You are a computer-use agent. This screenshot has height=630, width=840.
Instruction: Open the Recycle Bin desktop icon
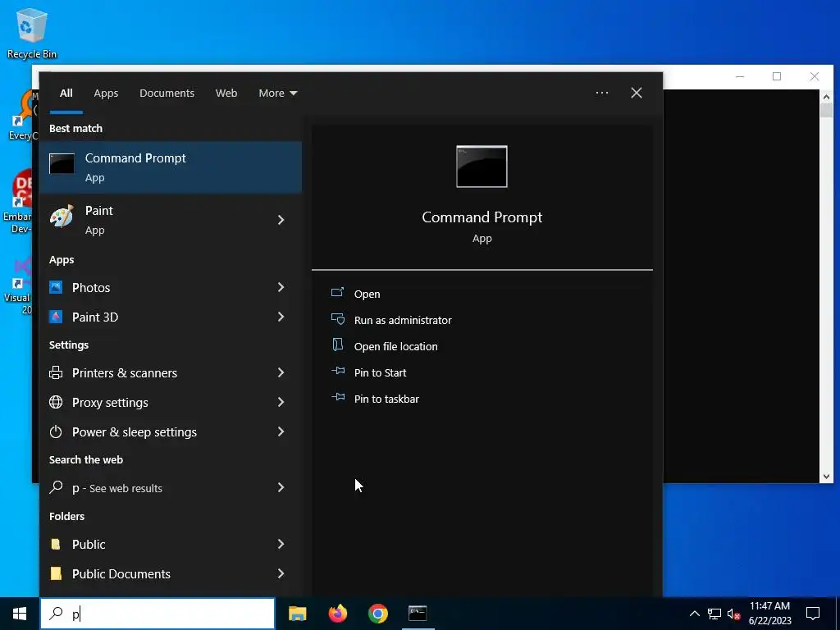32,34
